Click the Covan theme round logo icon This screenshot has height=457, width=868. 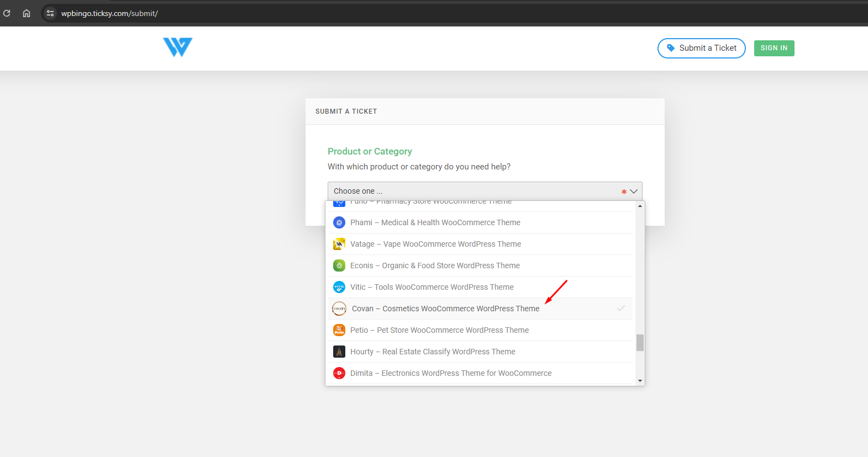click(339, 309)
